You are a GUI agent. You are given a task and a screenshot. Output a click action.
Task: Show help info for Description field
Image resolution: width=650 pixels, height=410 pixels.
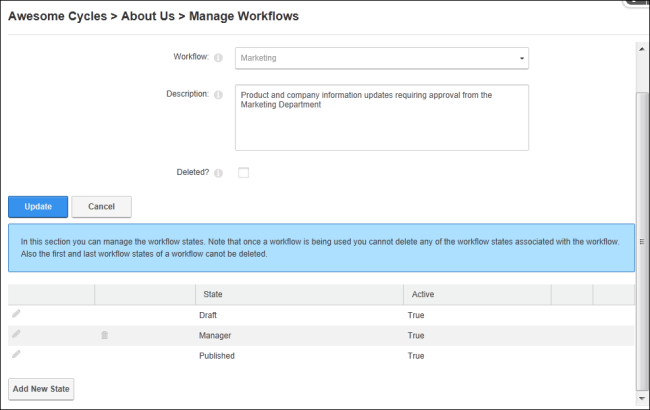(x=218, y=95)
